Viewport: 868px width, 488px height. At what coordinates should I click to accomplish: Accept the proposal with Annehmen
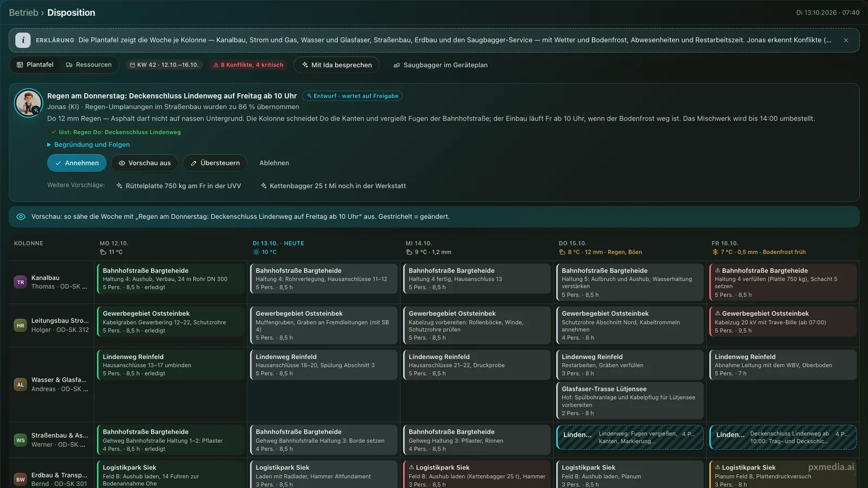(76, 163)
